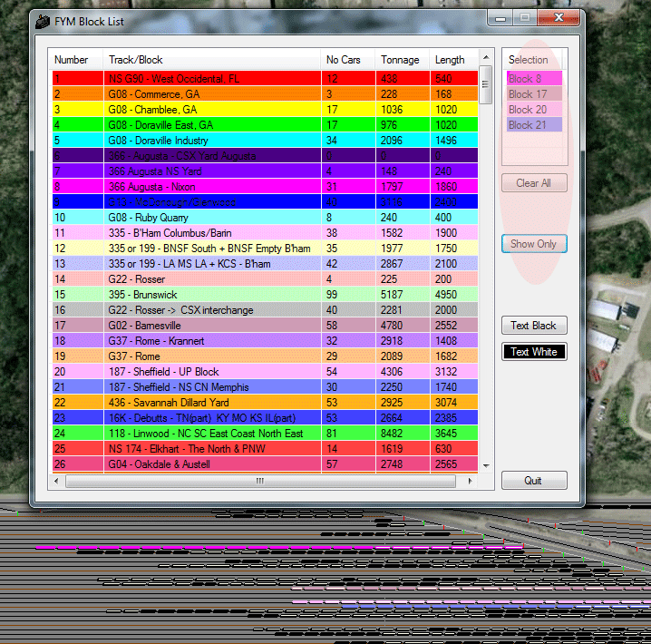Select row NS G90 - West Occidental, FL
The height and width of the screenshot is (644, 651).
tap(265, 79)
